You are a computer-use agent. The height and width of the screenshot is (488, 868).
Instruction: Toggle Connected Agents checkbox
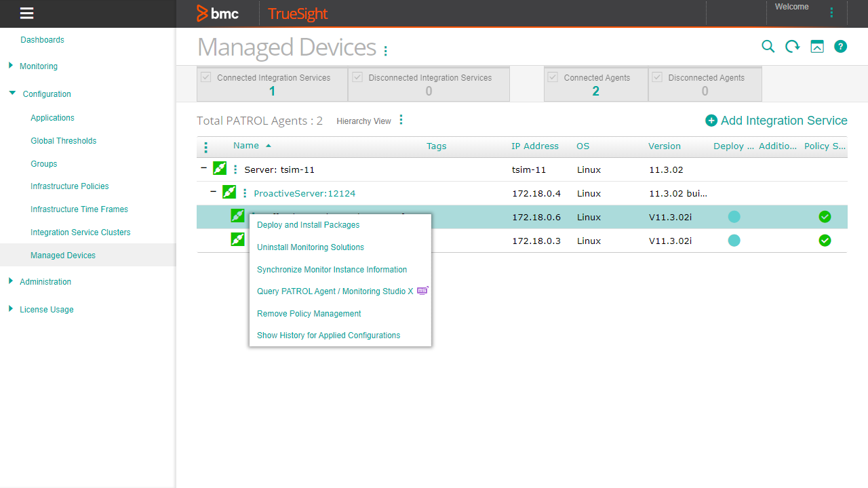pyautogui.click(x=553, y=77)
